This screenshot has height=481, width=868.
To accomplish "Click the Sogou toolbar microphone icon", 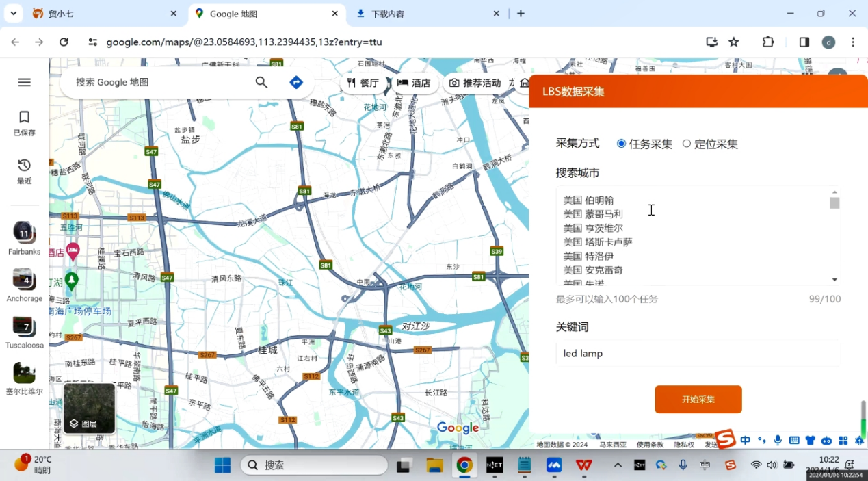I will pyautogui.click(x=778, y=441).
